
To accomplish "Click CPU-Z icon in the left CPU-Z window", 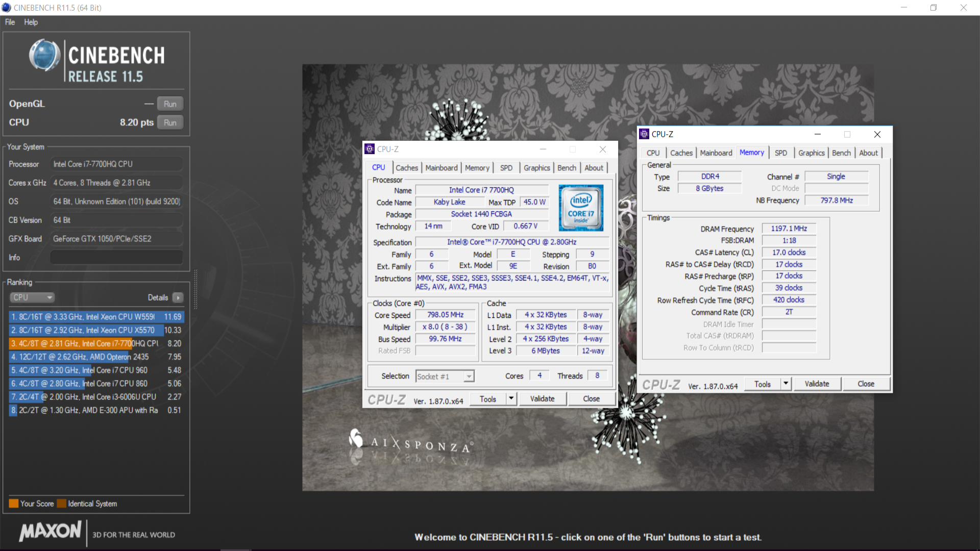I will [x=370, y=149].
